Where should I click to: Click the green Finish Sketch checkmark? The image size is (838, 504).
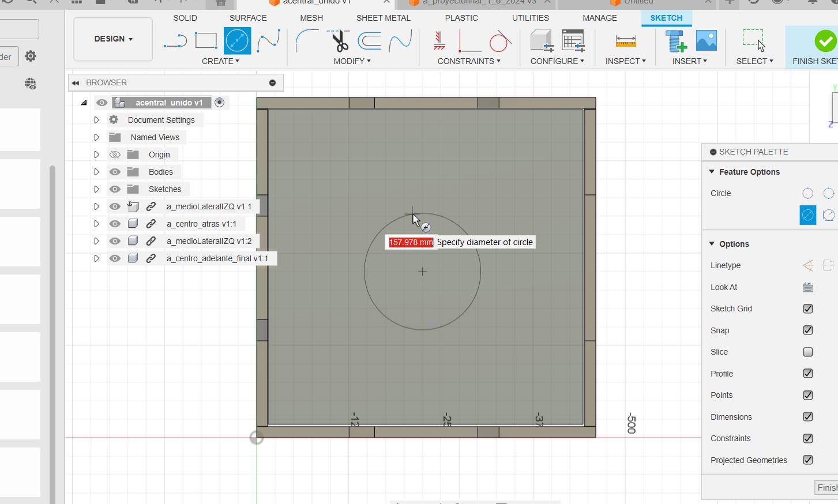point(825,41)
